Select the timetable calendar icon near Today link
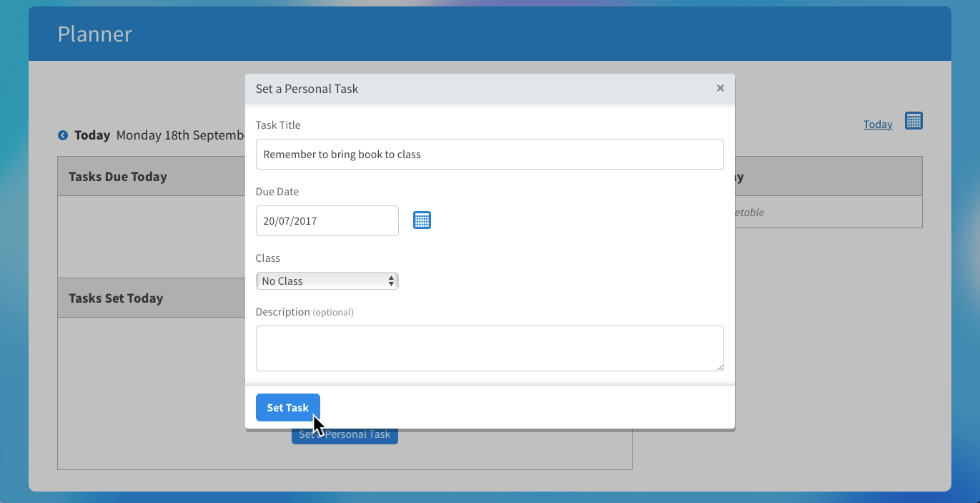 914,120
